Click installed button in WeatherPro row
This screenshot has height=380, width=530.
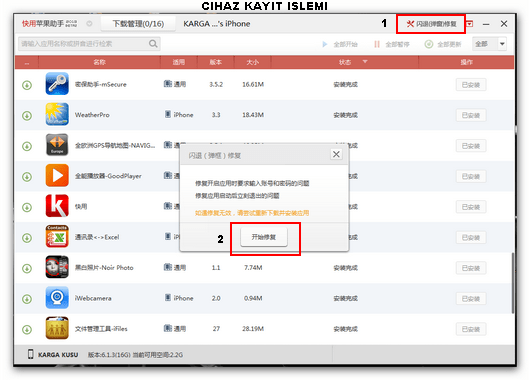point(471,115)
